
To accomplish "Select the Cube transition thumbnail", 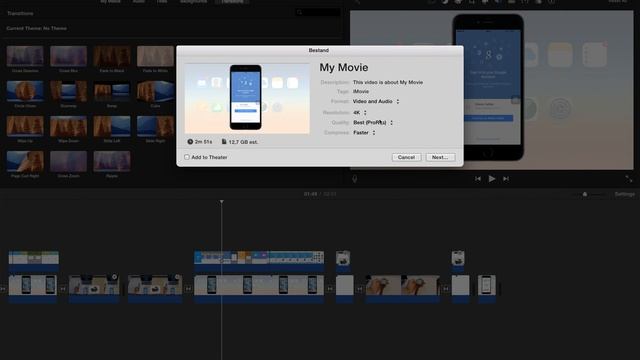I will point(156,91).
